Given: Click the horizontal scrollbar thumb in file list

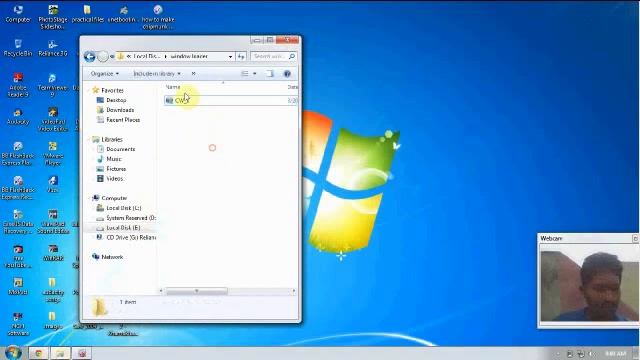Looking at the screenshot, I should tap(197, 291).
